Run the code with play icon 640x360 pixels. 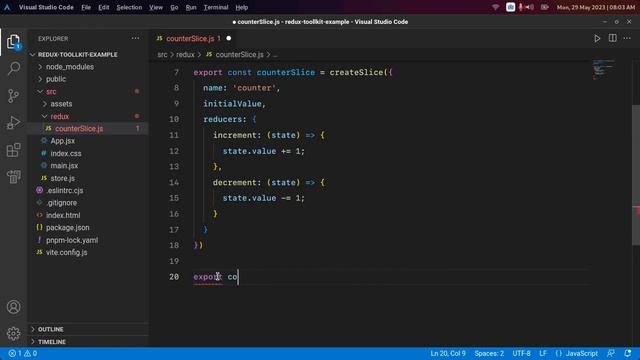(597, 38)
